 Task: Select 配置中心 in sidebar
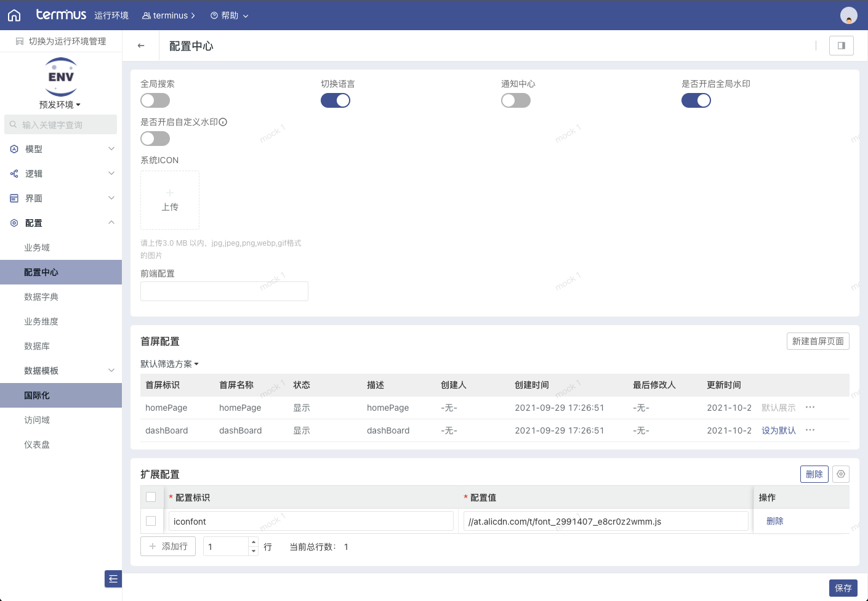61,272
